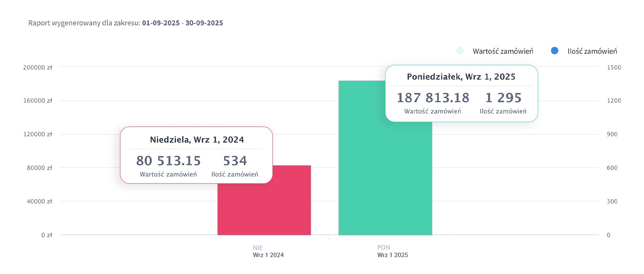Click the 187 813.18 order value figure
644x274 pixels.
433,98
